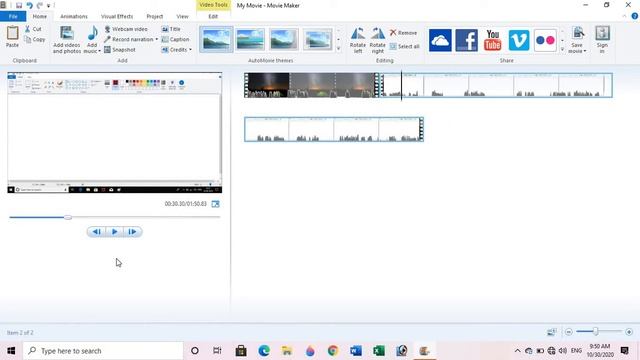The width and height of the screenshot is (640, 360).
Task: Open Add music dropdown arrow
Action: point(99,51)
